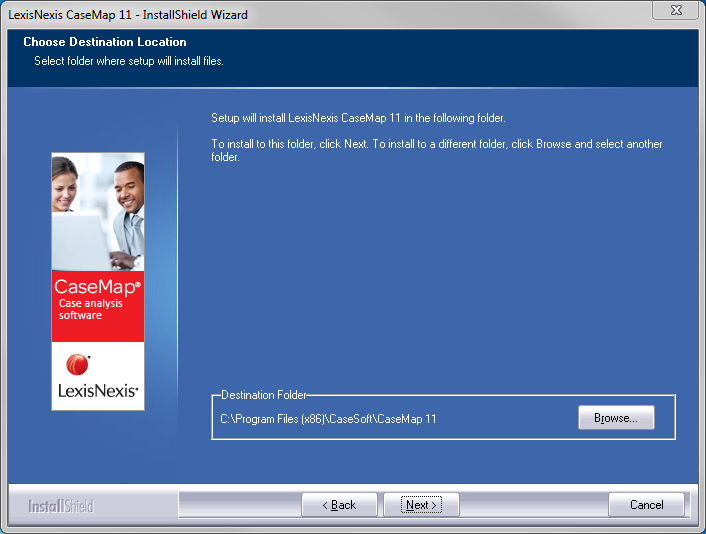Click the Next button to continue installation

point(421,505)
